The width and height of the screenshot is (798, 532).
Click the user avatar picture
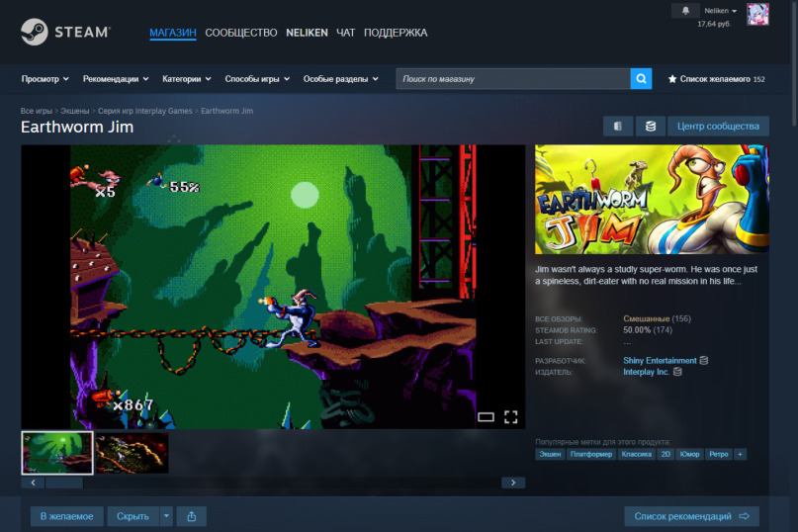[757, 14]
